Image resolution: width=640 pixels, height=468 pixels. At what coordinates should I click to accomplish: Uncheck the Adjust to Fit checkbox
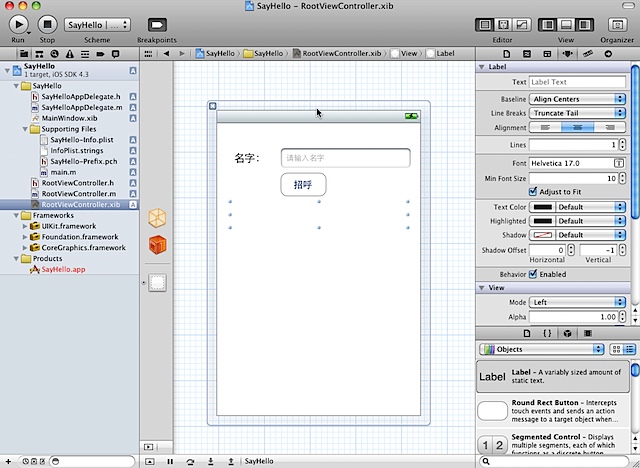coord(533,191)
